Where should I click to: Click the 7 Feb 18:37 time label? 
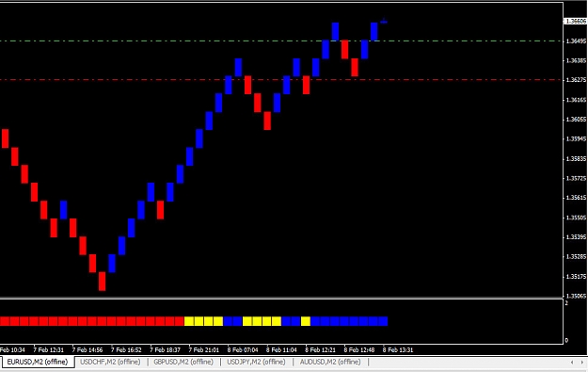(165, 349)
